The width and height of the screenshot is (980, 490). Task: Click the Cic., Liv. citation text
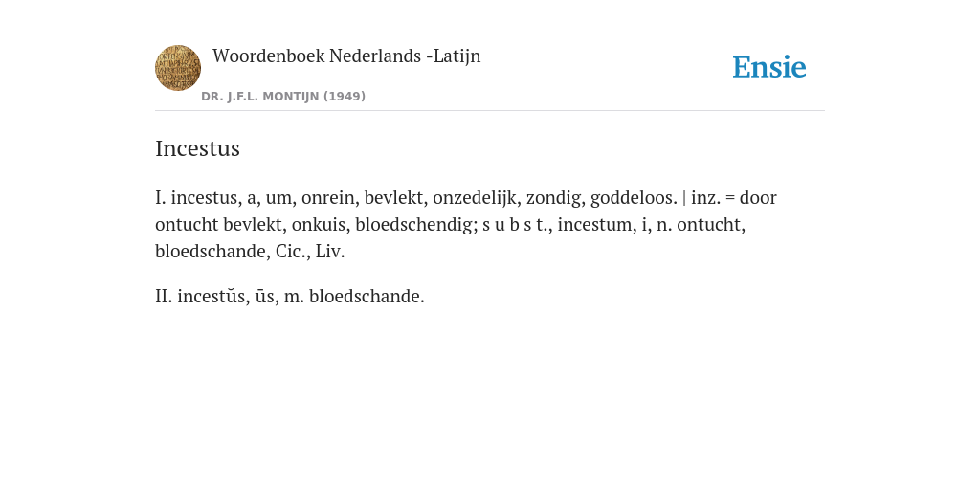[x=310, y=252]
